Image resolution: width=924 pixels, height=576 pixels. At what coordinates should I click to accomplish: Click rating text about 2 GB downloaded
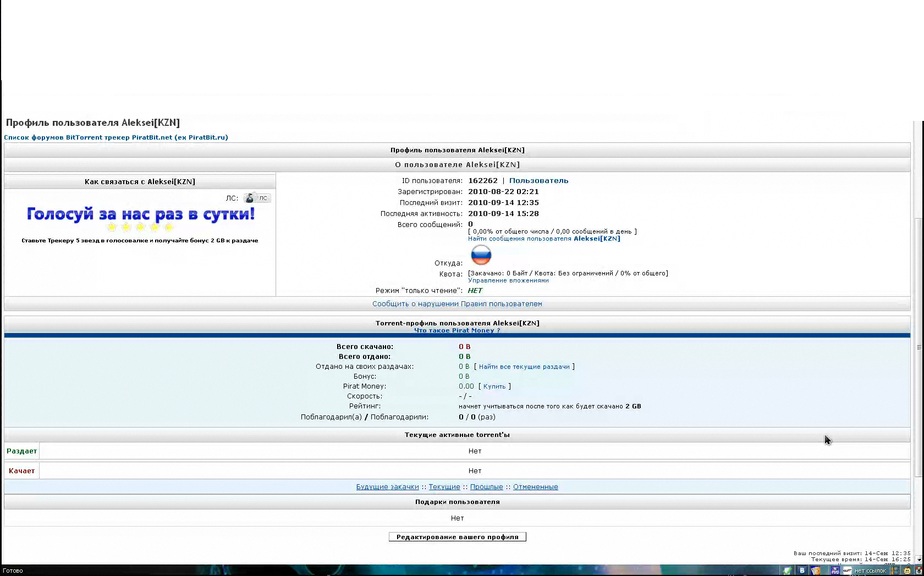click(549, 407)
